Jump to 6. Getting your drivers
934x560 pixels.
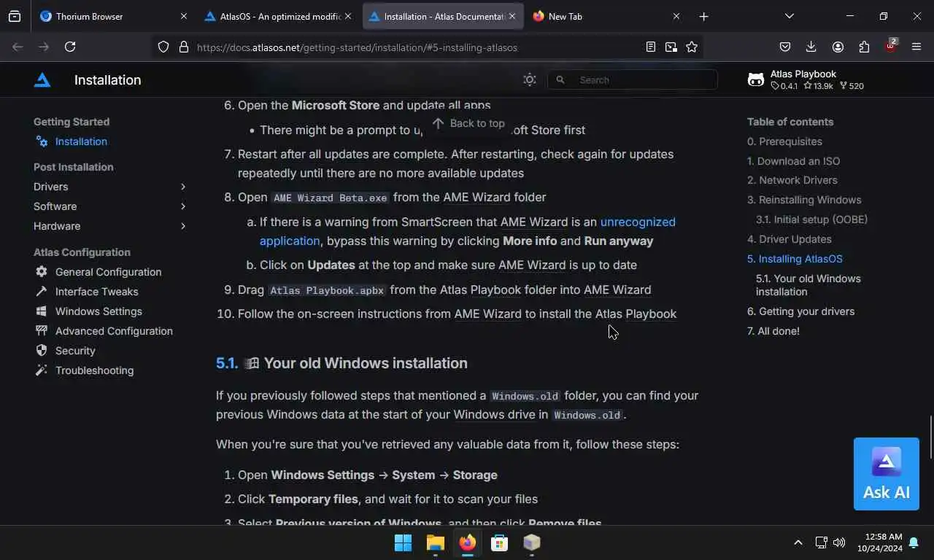click(800, 311)
